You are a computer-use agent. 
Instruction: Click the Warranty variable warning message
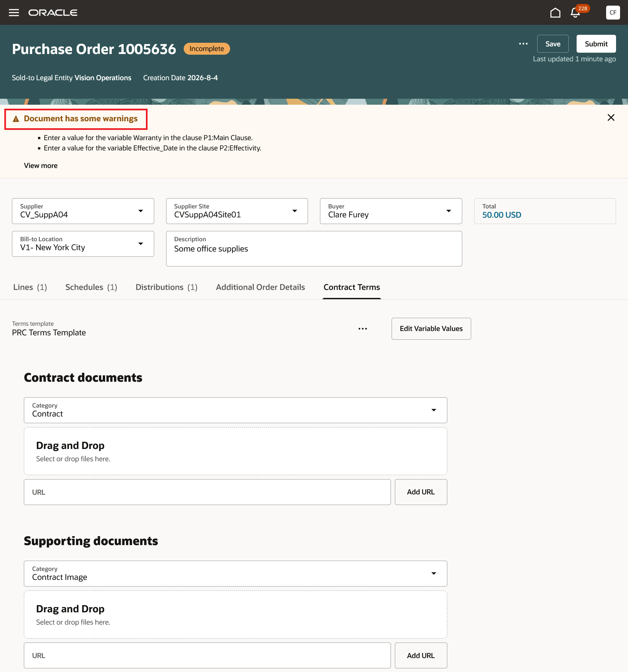coord(148,138)
